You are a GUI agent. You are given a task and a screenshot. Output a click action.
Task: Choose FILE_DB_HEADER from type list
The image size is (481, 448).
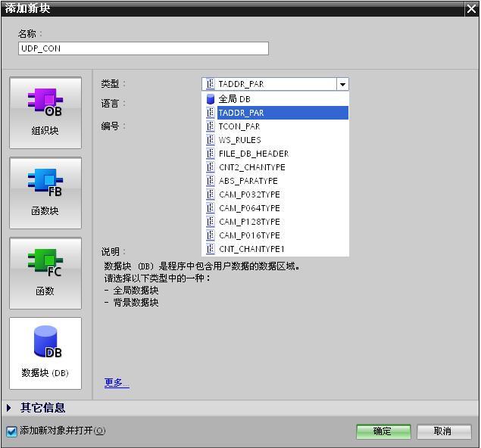coord(275,154)
